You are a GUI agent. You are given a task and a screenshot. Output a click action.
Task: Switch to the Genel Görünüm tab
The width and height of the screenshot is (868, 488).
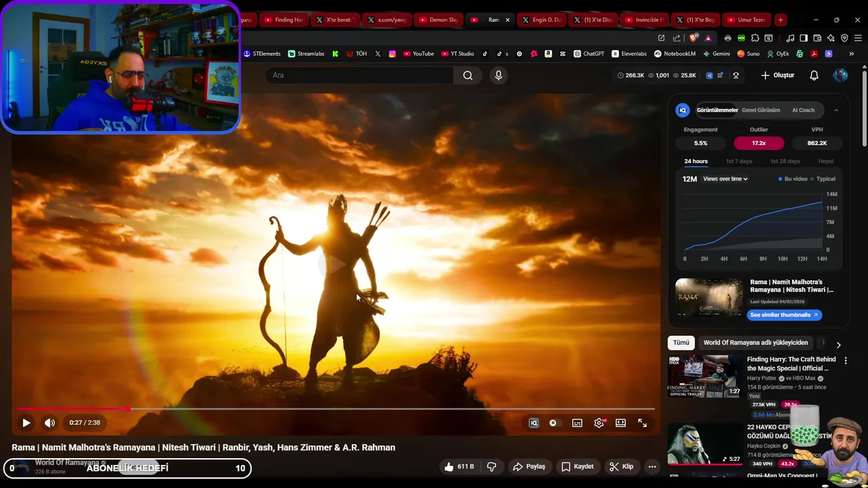tap(761, 110)
